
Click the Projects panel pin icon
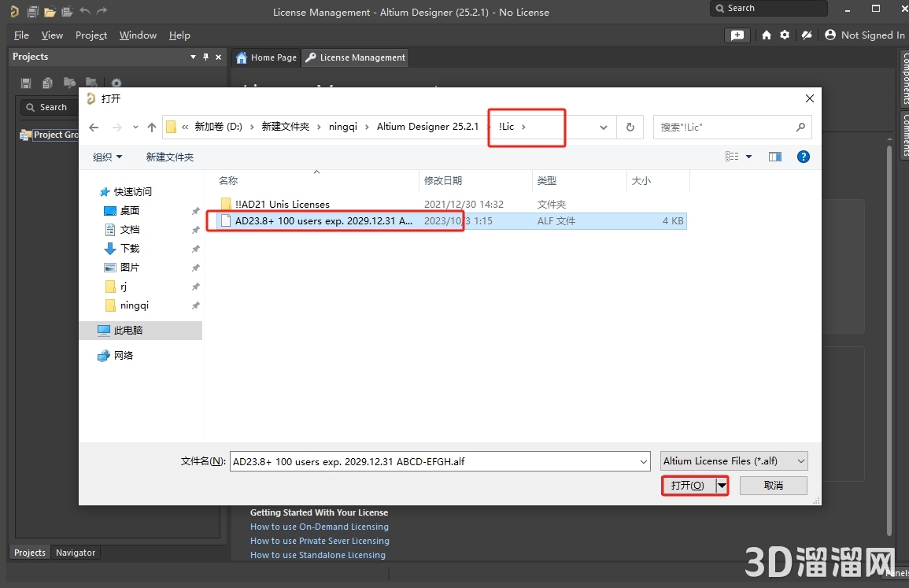click(205, 57)
